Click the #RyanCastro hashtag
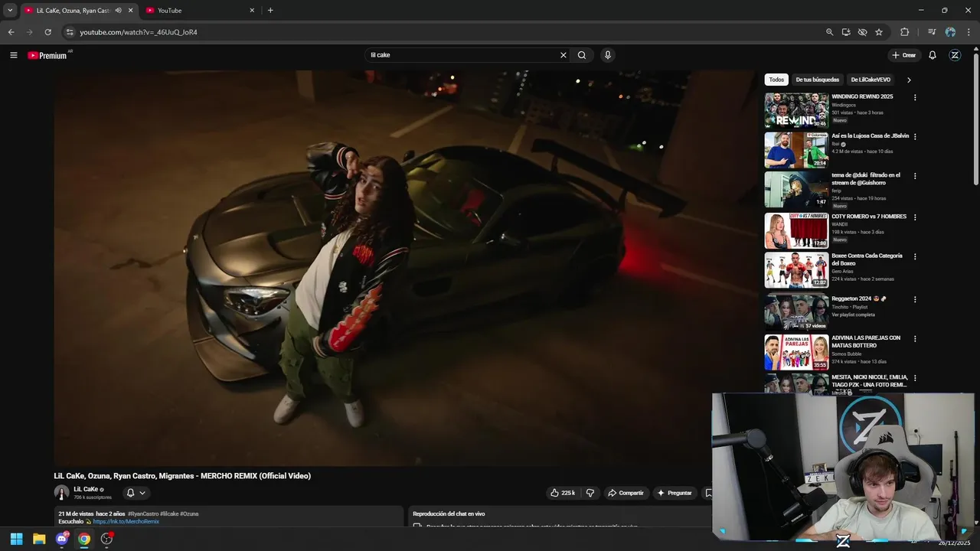Viewport: 980px width, 551px height. (x=143, y=514)
